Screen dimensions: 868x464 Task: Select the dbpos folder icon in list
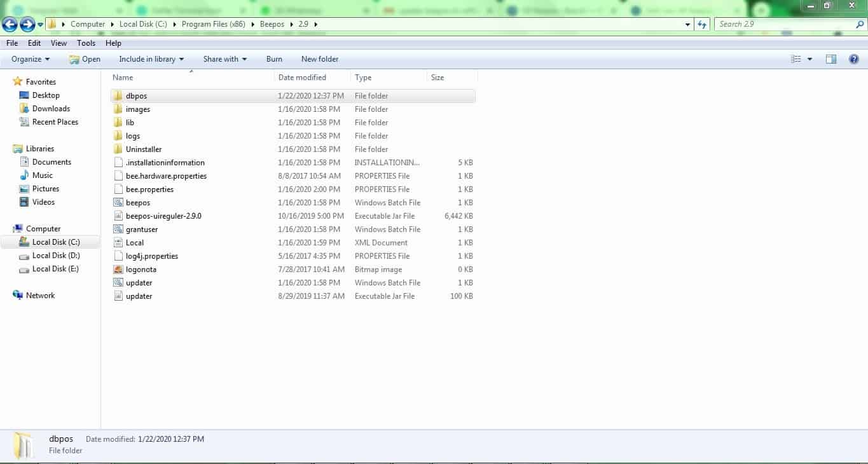pyautogui.click(x=118, y=96)
